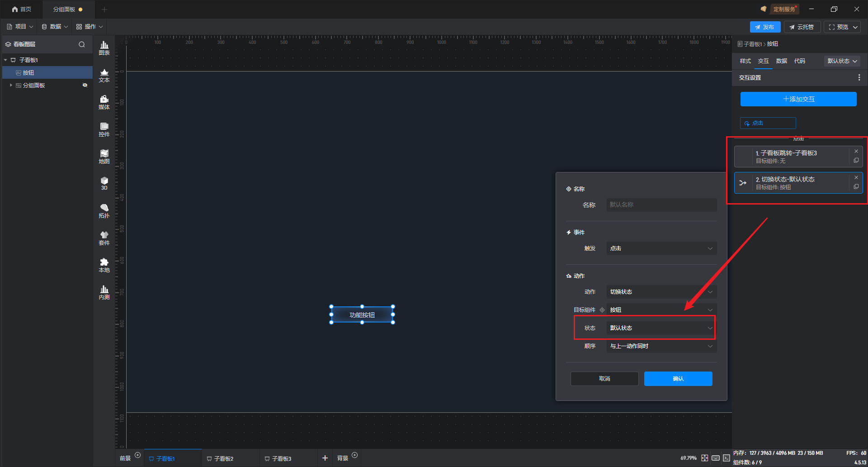Click the 添加交互 add interaction button

click(x=798, y=99)
